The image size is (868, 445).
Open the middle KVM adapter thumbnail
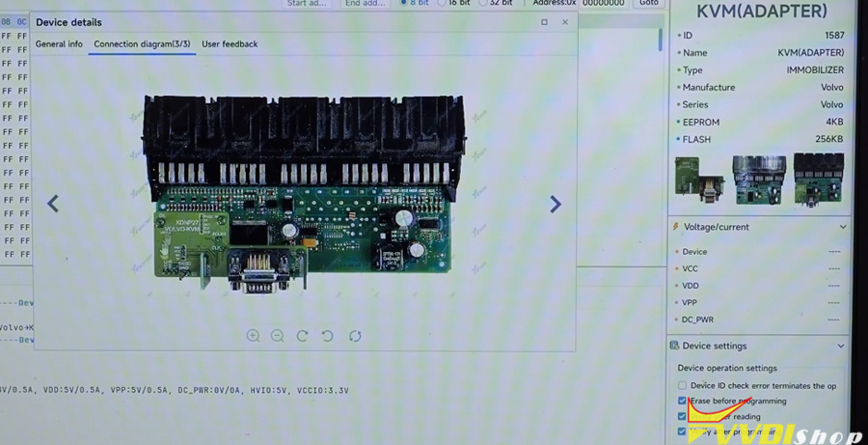pyautogui.click(x=759, y=180)
